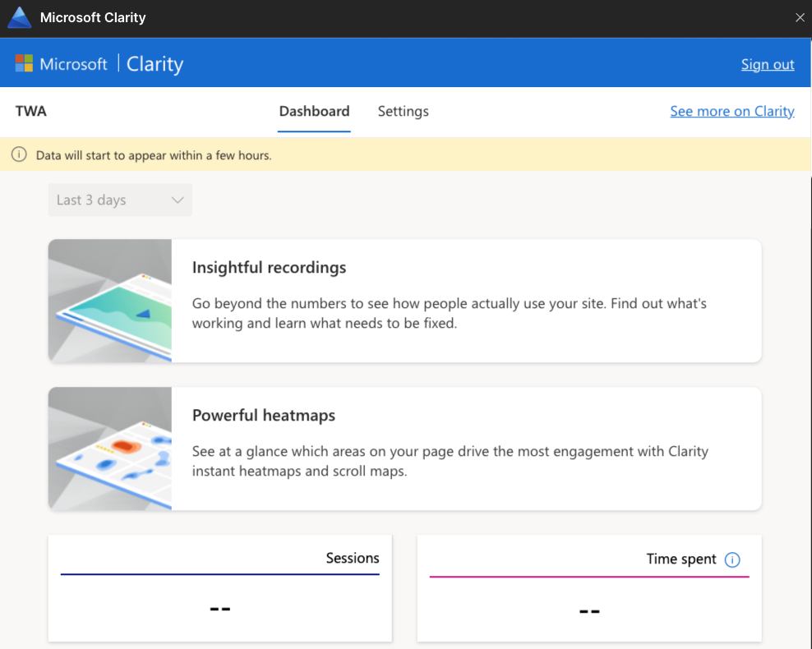
Task: Click the Insightful recordings illustration thumbnail
Action: tap(110, 301)
